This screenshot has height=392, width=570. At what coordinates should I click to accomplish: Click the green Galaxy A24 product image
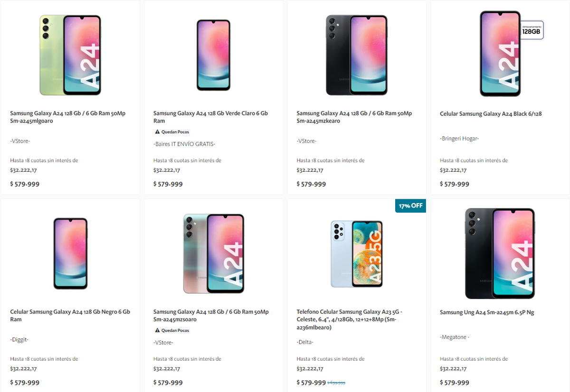click(x=70, y=55)
